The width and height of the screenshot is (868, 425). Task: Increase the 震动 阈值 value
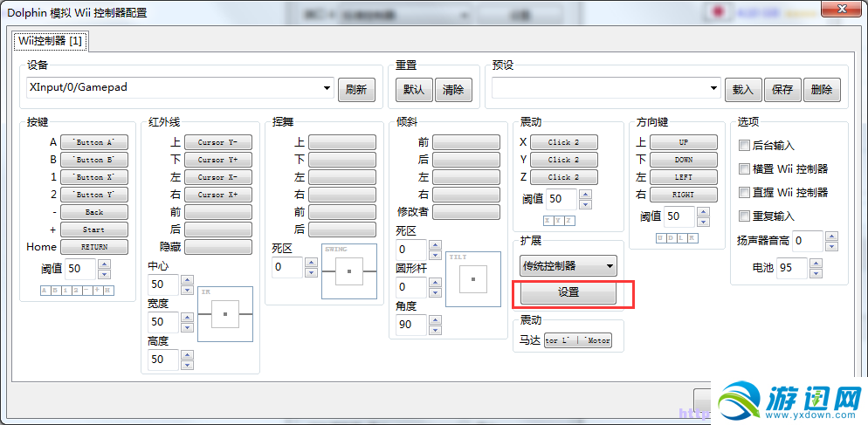coord(586,195)
